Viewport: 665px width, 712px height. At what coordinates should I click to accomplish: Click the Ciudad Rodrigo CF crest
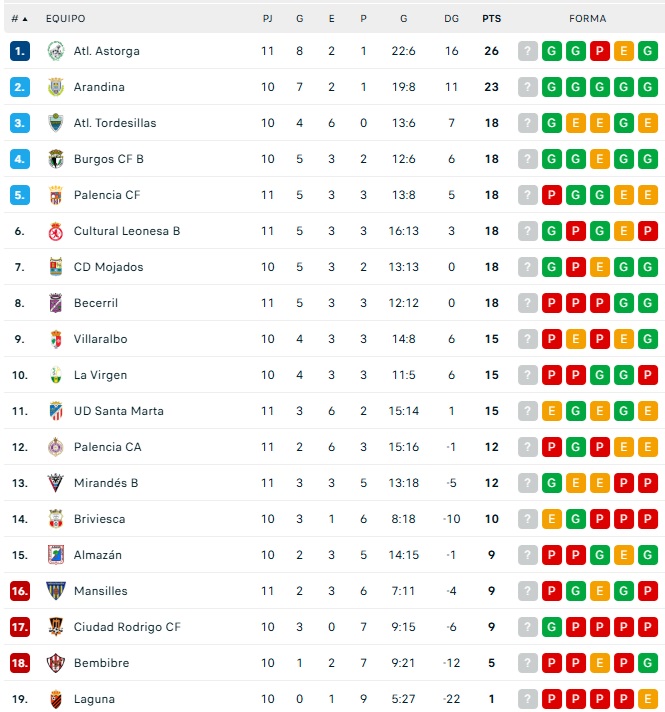(56, 627)
